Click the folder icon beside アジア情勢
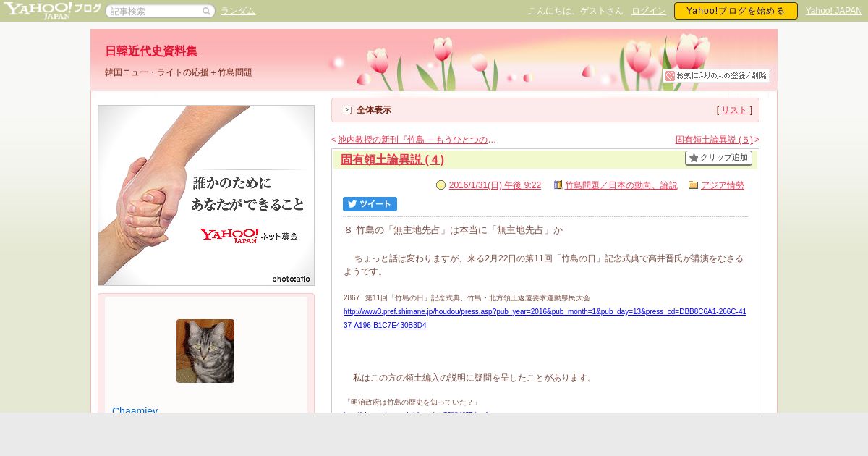The width and height of the screenshot is (868, 456). [693, 185]
